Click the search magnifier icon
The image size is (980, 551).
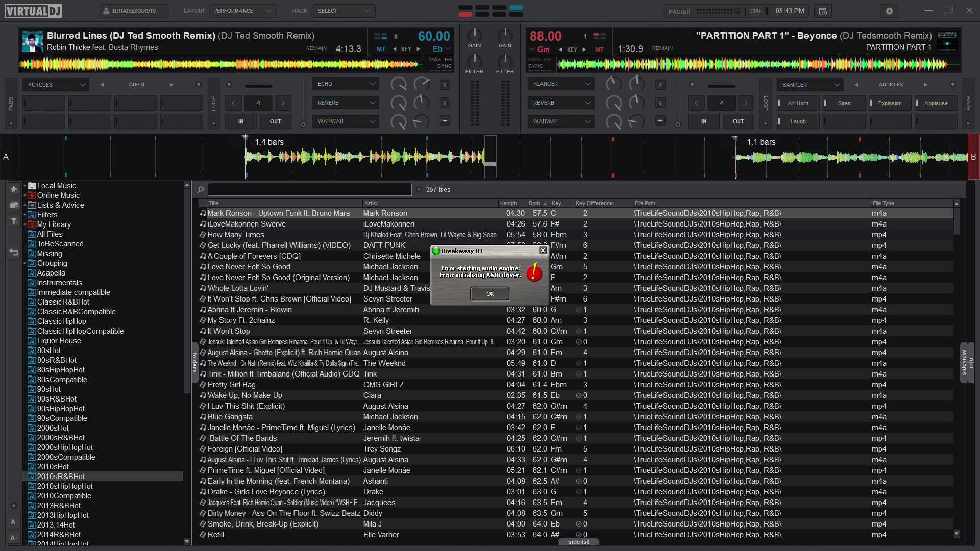(201, 190)
